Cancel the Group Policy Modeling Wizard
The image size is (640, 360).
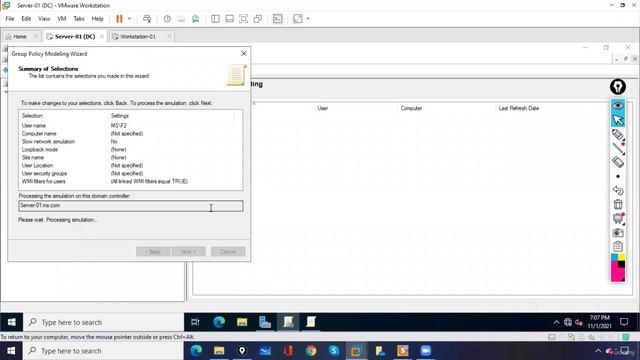pos(228,251)
